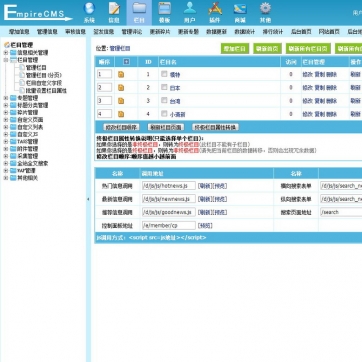This screenshot has height=362, width=362.
Task: Expand the TAGS管理 tree node
Action: pos(6,142)
